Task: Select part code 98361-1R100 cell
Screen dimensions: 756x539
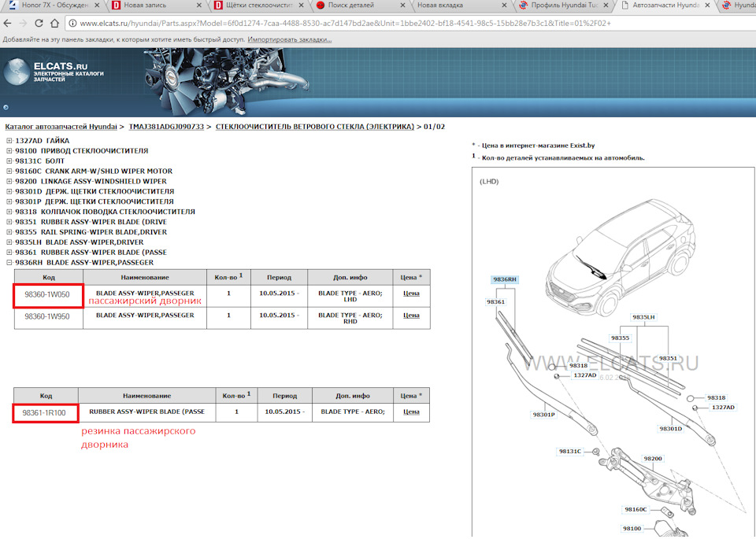Action: tap(44, 413)
